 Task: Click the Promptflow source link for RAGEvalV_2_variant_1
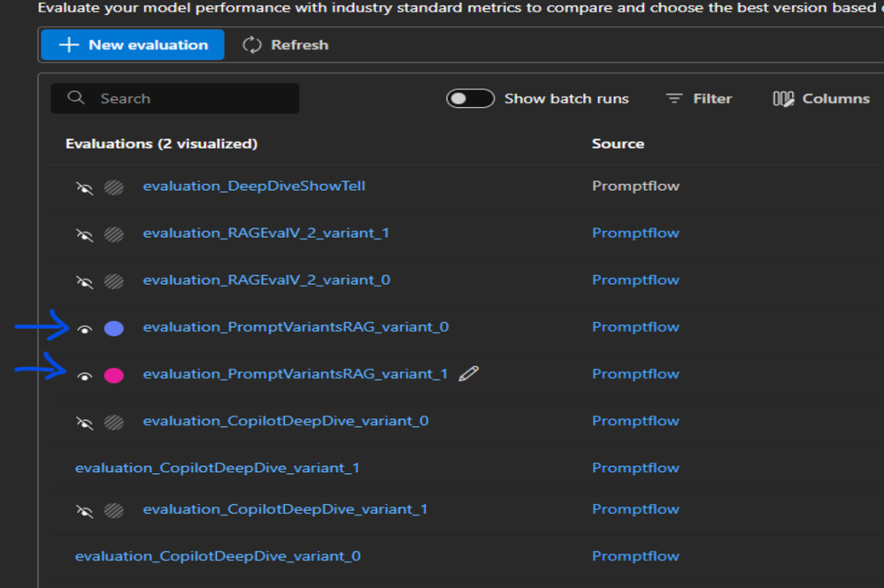[635, 233]
